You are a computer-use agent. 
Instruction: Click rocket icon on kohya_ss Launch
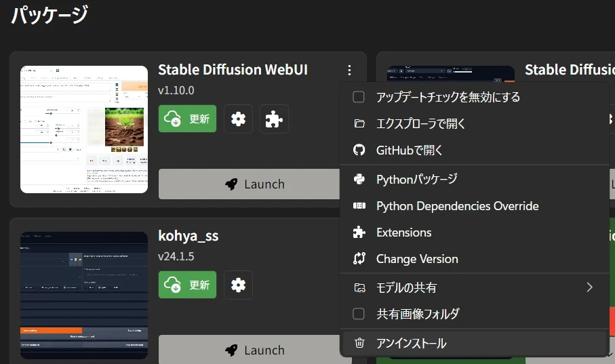(x=231, y=350)
